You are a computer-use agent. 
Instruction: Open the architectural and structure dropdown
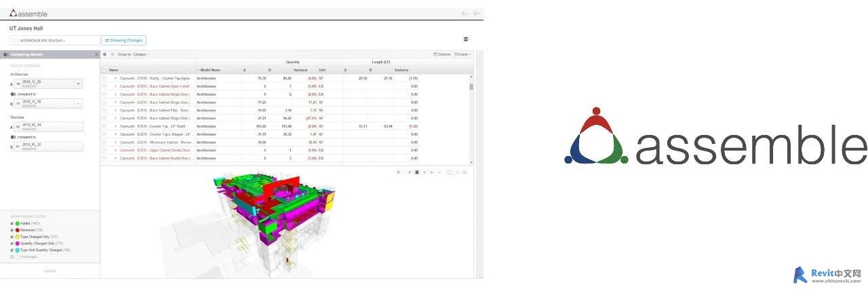click(54, 41)
